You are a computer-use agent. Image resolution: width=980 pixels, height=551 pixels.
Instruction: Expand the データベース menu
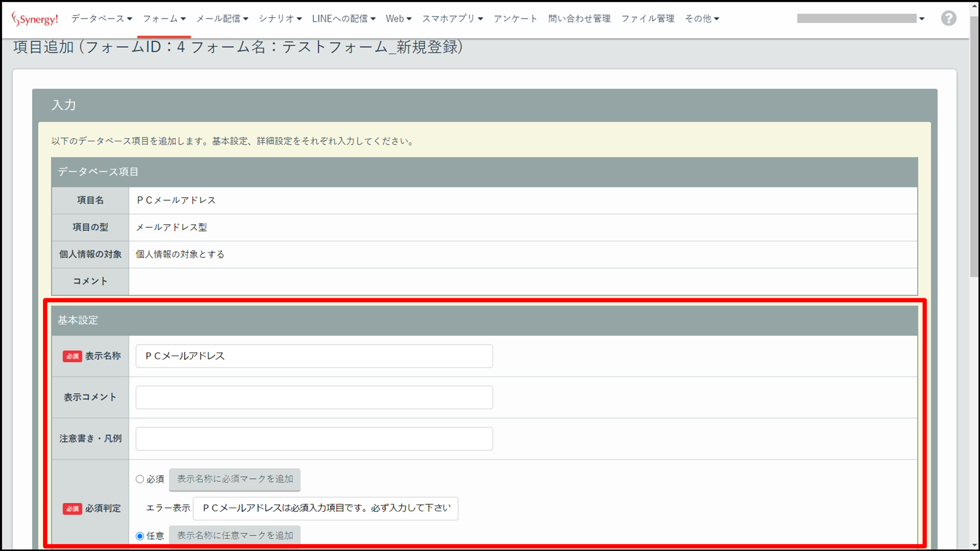[x=101, y=19]
